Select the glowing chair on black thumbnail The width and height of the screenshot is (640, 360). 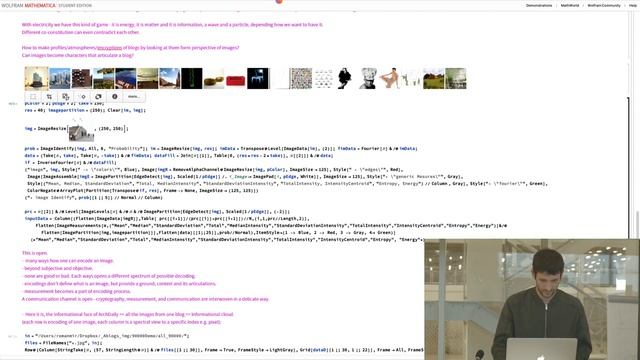pyautogui.click(x=258, y=78)
